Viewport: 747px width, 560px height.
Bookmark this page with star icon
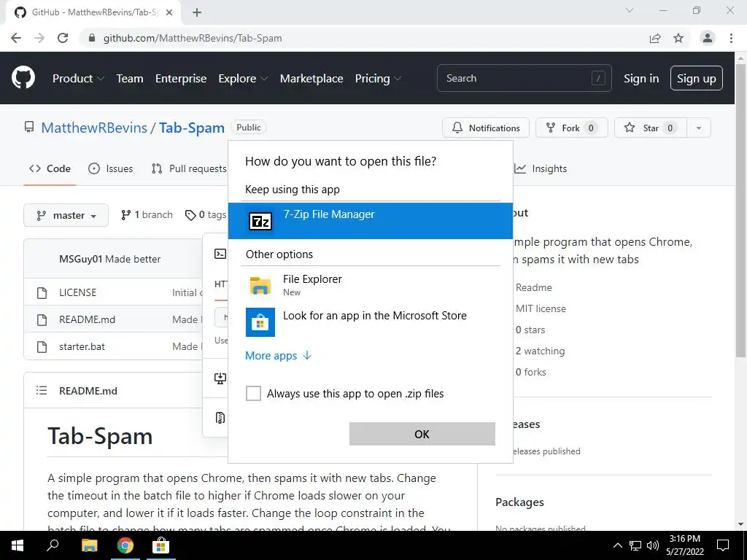678,38
